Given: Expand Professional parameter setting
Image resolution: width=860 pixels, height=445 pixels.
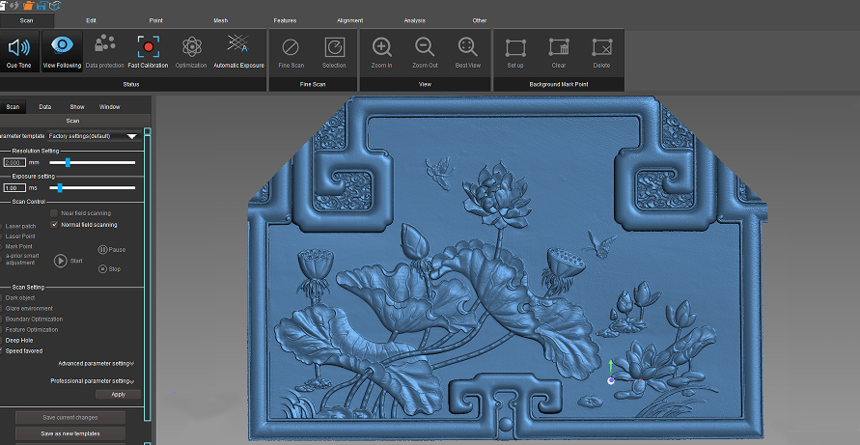Looking at the screenshot, I should point(92,381).
